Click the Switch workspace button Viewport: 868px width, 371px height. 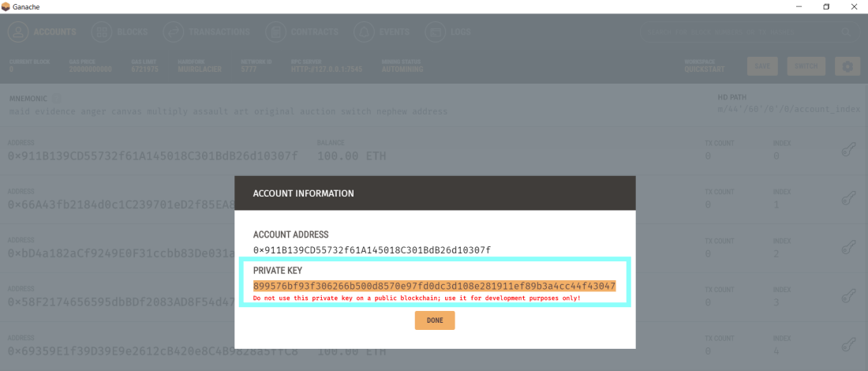[806, 66]
